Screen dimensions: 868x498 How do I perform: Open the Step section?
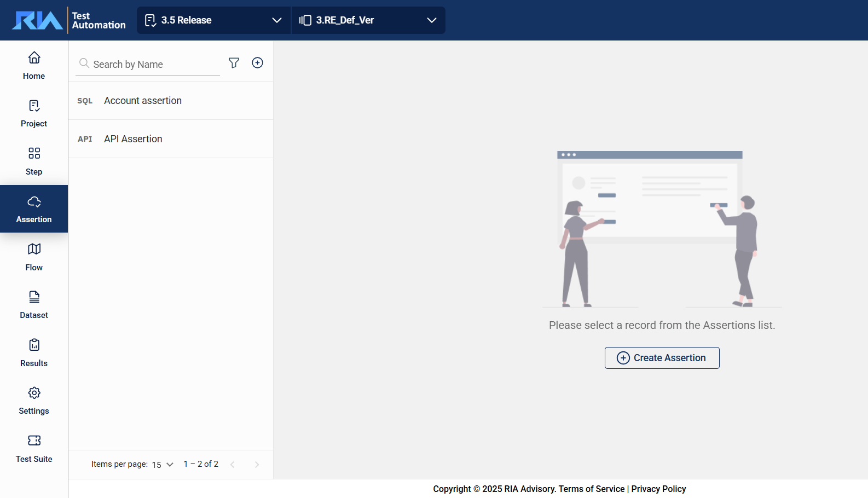click(x=34, y=161)
